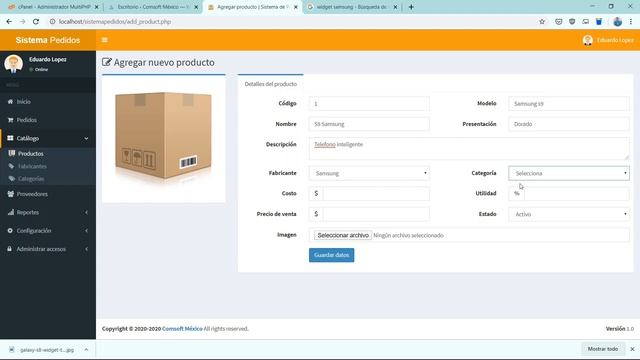The height and width of the screenshot is (360, 640).
Task: Open the Fabricante dropdown
Action: 369,173
